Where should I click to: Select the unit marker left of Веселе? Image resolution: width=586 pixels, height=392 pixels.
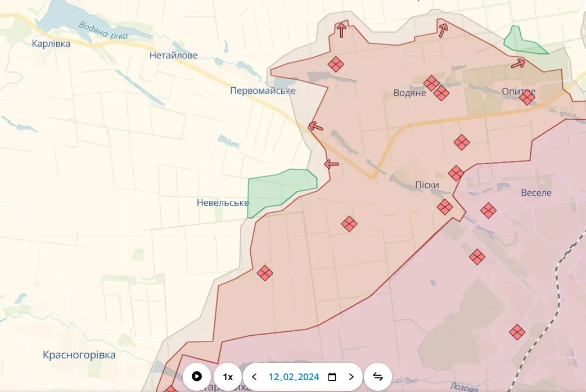click(x=488, y=210)
